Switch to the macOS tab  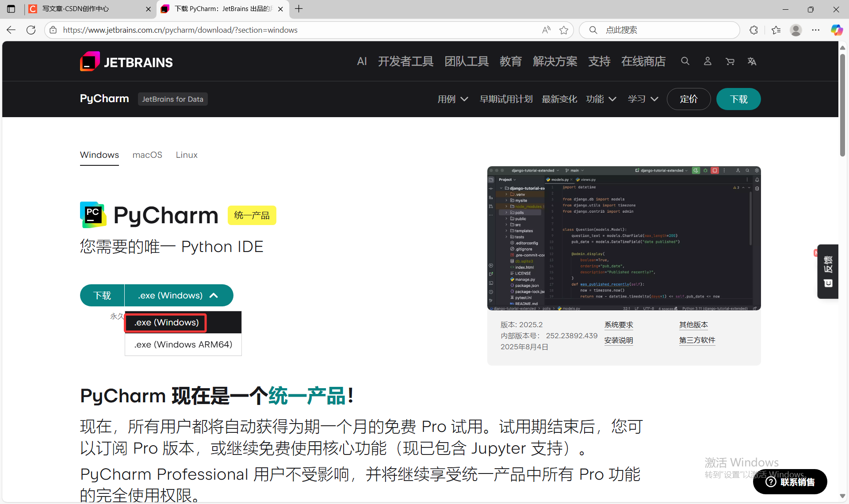coord(147,155)
